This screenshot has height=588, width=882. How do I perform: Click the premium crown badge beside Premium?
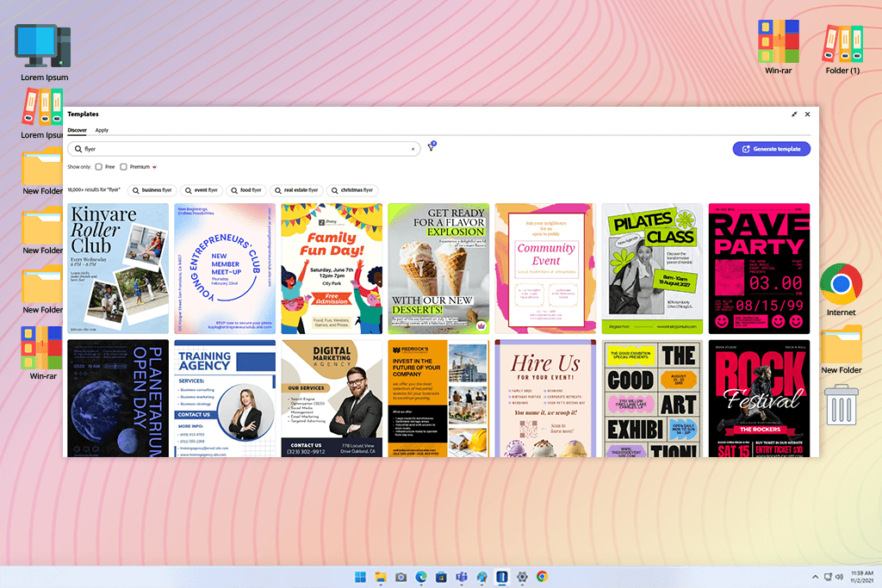point(155,167)
